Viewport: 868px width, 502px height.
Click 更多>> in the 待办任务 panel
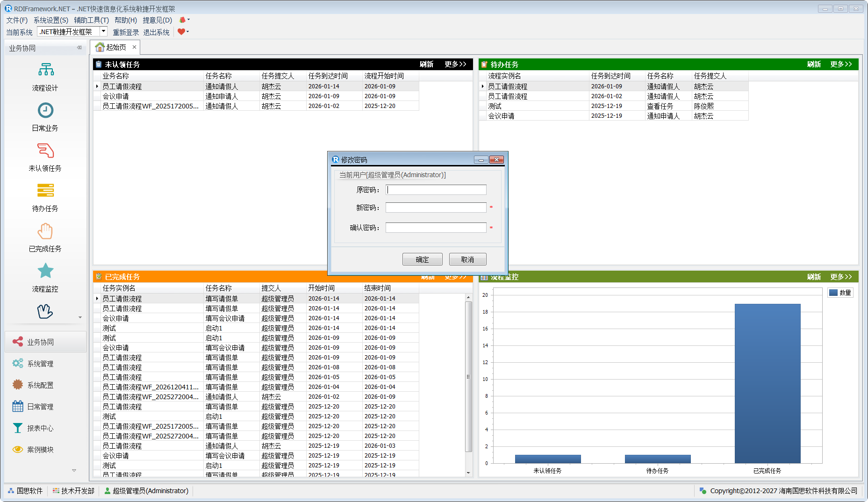(840, 65)
